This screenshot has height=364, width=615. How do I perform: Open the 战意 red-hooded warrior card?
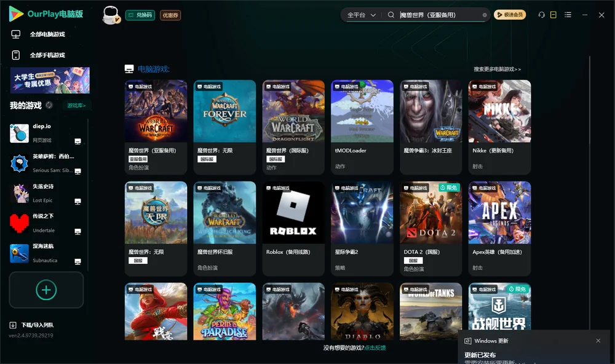point(156,312)
